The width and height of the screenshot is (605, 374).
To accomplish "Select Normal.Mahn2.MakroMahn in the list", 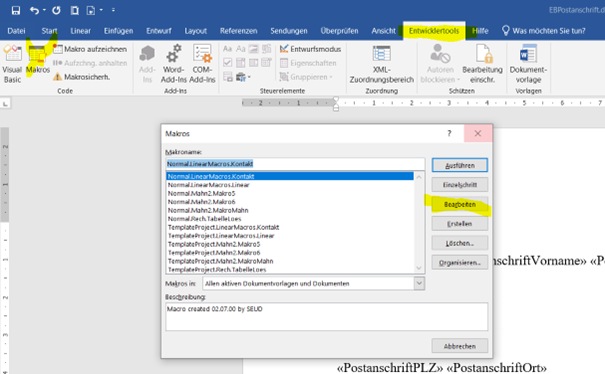I will click(290, 210).
